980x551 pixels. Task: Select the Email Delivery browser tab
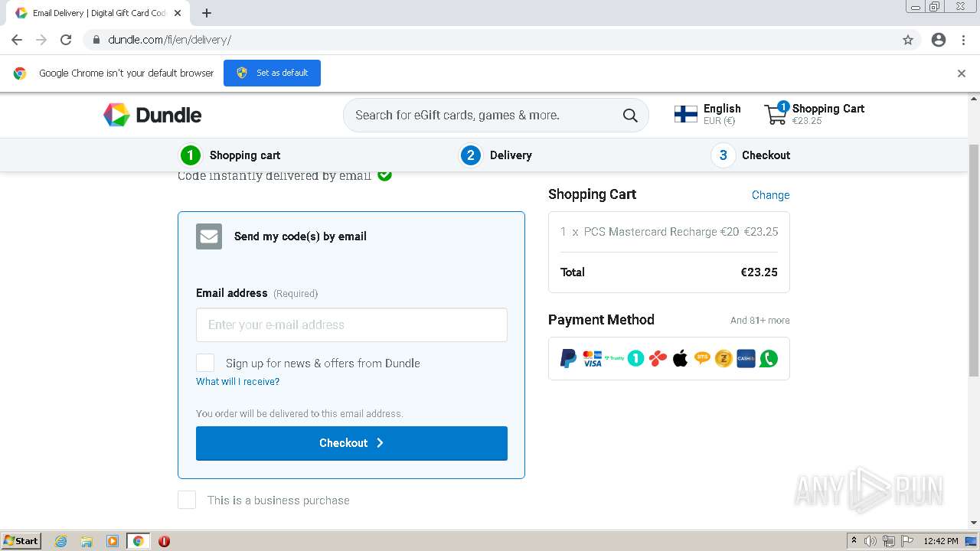tap(100, 13)
